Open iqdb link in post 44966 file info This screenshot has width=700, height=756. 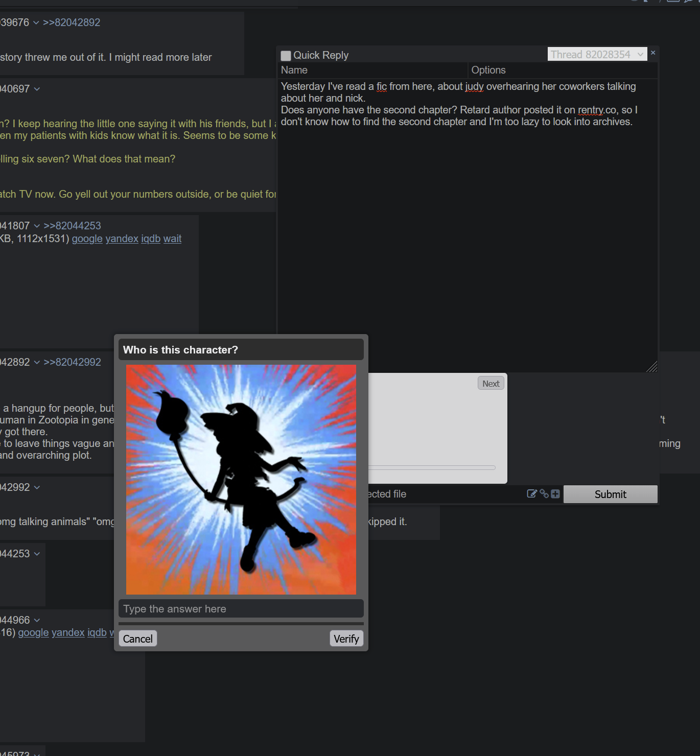tap(97, 632)
